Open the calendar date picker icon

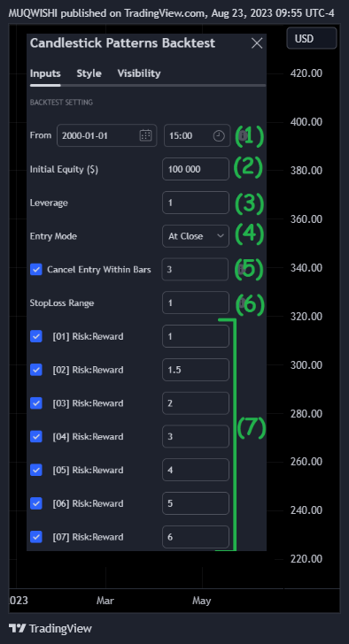pos(145,135)
